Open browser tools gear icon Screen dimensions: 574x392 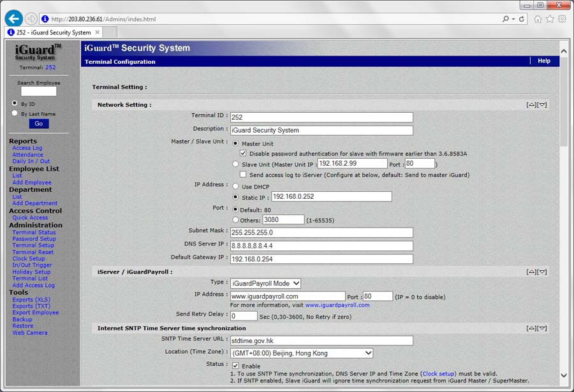(563, 19)
